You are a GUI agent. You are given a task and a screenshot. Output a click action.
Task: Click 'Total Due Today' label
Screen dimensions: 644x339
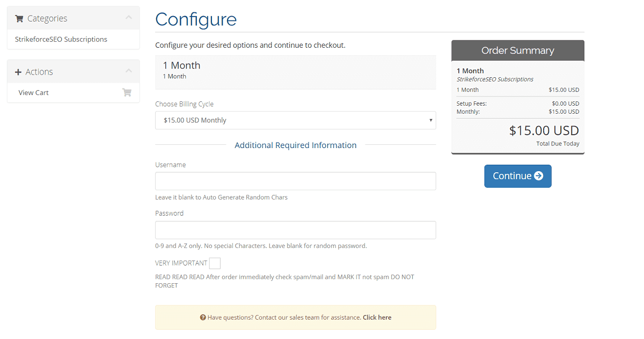click(558, 144)
